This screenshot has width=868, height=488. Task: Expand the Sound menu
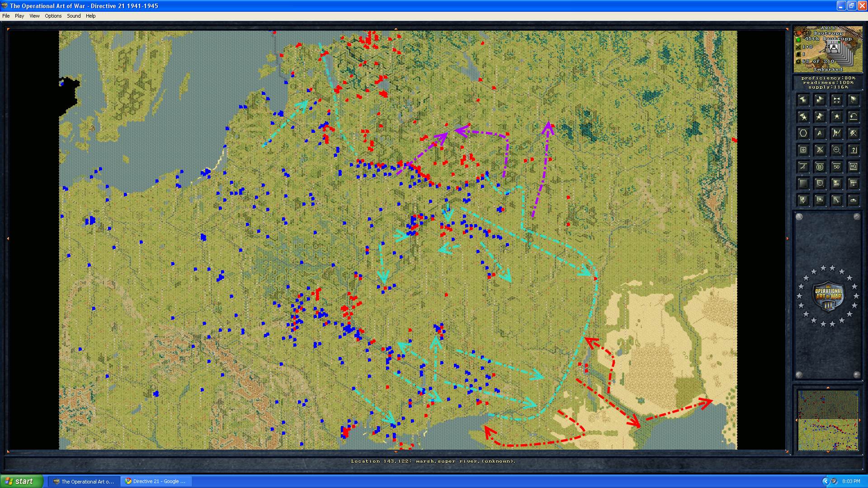point(74,16)
